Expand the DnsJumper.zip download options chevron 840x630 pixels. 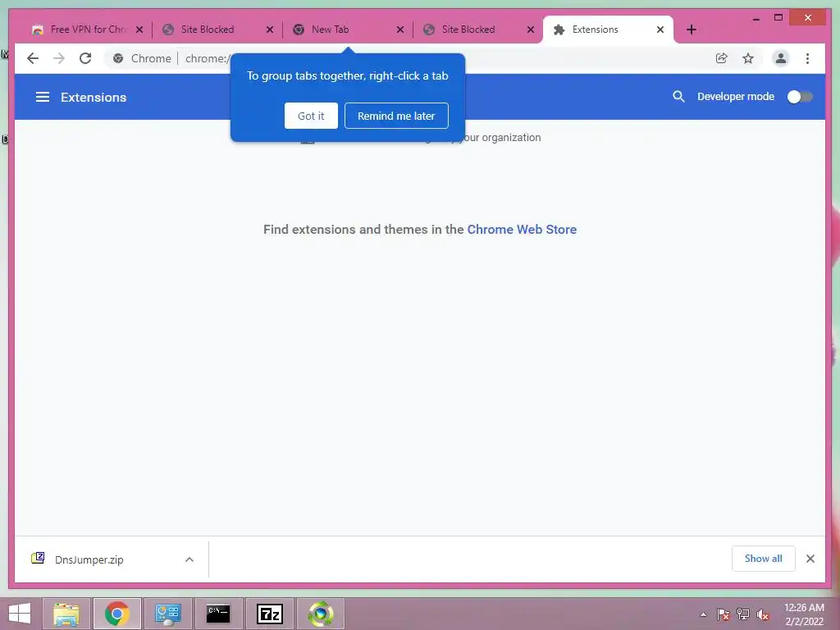tap(189, 559)
